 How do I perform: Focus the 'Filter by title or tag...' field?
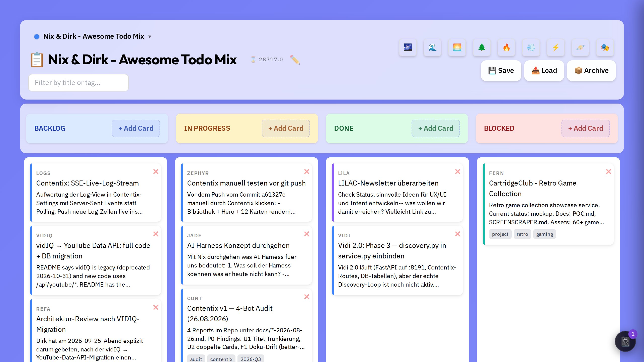pos(78,83)
